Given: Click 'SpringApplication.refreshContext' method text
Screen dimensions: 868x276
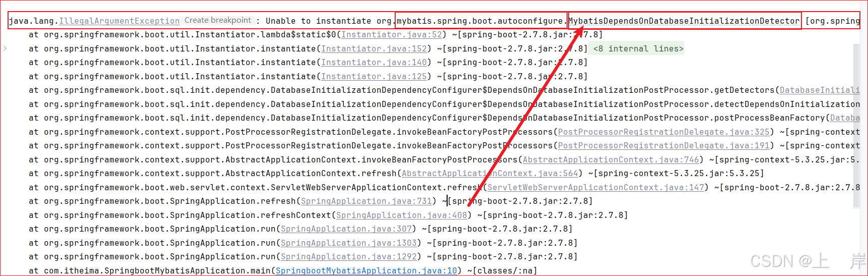Looking at the screenshot, I should tap(251, 215).
